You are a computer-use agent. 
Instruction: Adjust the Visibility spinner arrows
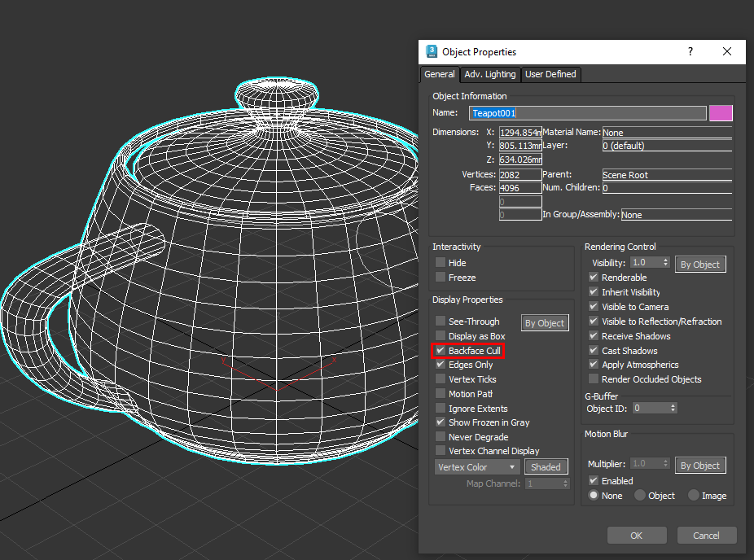pos(665,262)
